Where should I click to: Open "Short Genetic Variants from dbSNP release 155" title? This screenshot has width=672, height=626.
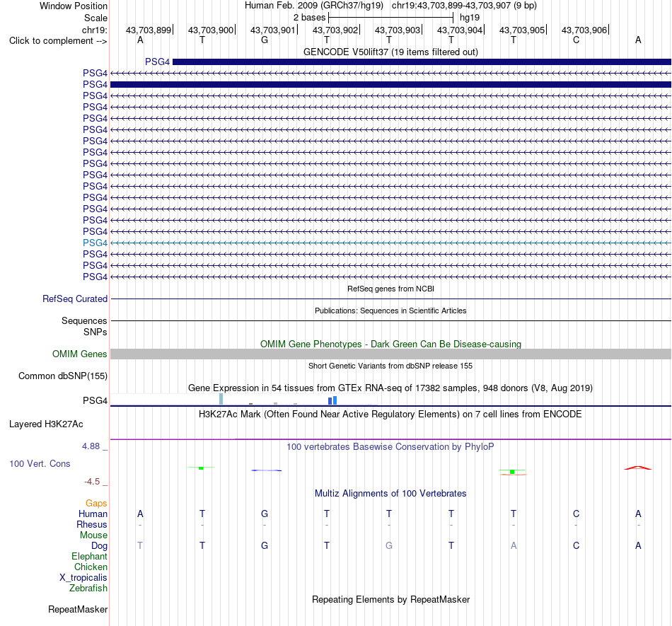pyautogui.click(x=390, y=366)
